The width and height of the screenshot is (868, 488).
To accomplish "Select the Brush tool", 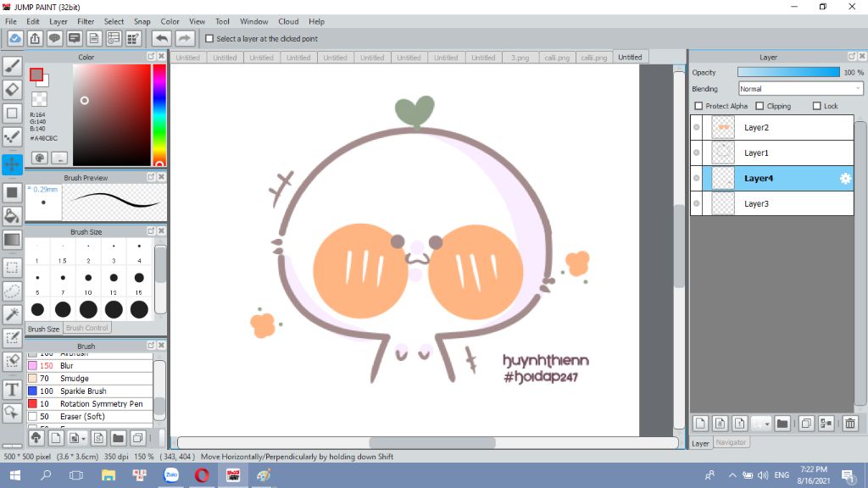I will pos(12,66).
